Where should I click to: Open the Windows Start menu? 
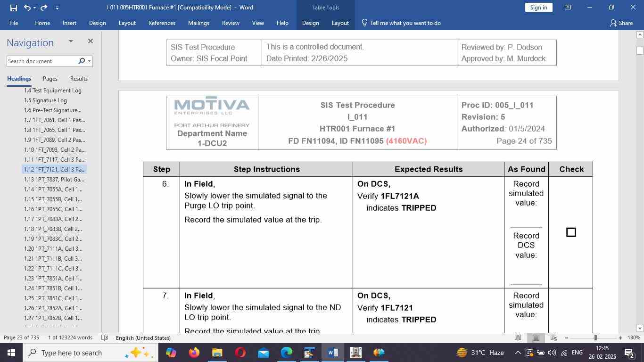click(11, 353)
